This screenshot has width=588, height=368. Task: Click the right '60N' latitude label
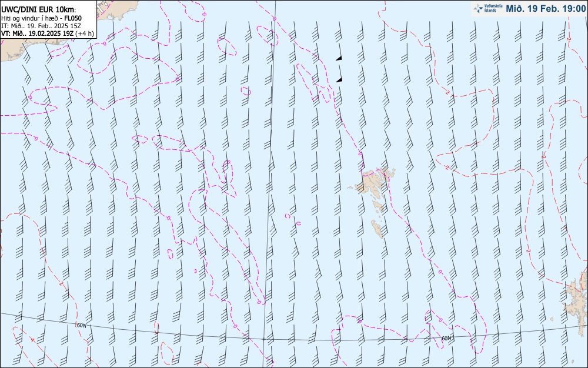(x=446, y=339)
